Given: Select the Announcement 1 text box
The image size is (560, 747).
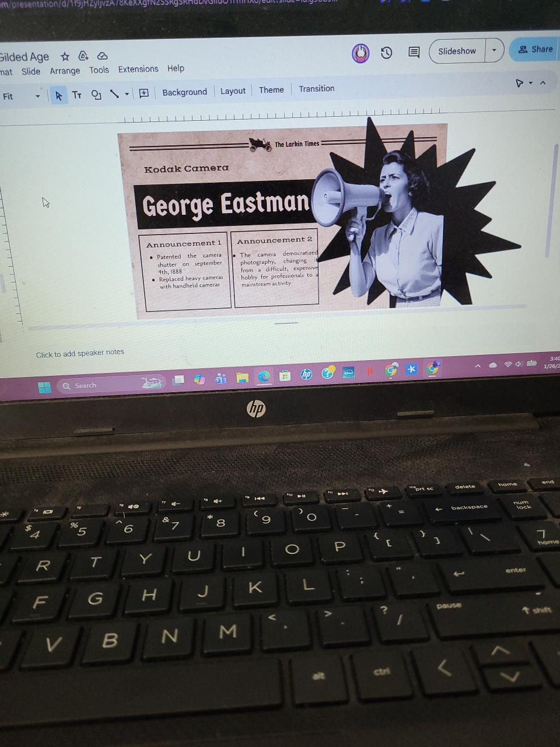Looking at the screenshot, I should (185, 273).
